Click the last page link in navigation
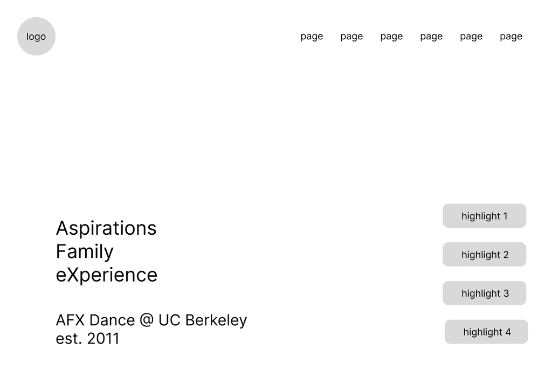Screen dimensions: 552x392 coord(511,37)
